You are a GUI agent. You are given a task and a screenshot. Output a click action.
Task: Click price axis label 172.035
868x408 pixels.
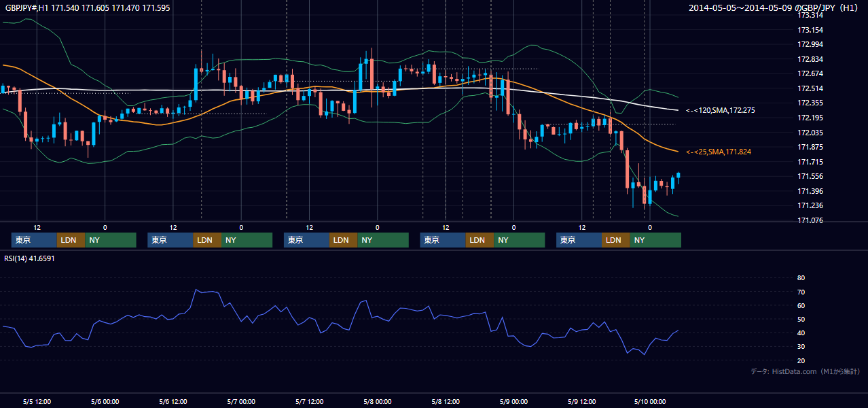(810, 133)
